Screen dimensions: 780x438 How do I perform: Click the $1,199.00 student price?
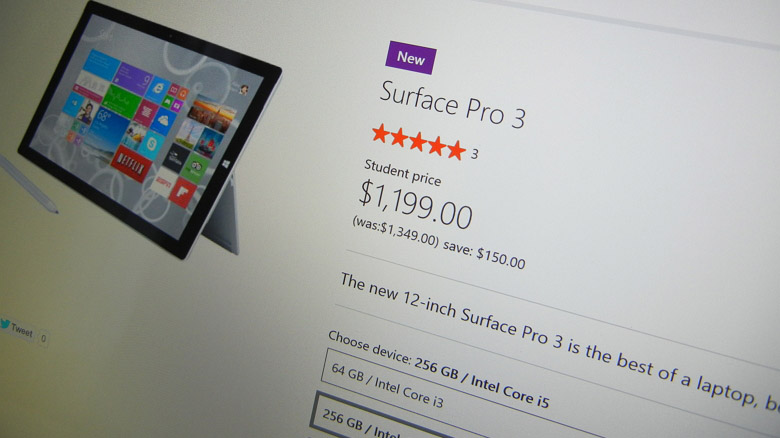pos(416,205)
